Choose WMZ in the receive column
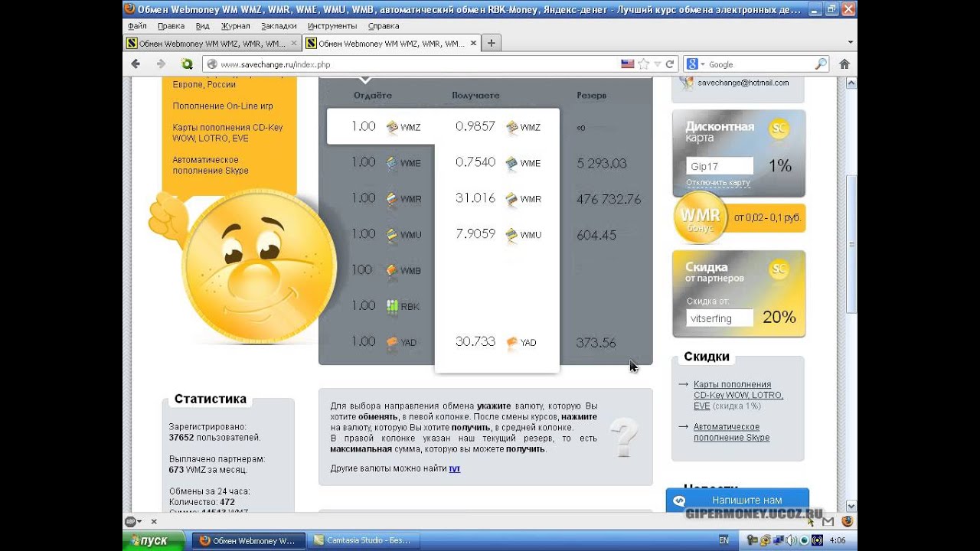The height and width of the screenshot is (551, 980). pos(498,126)
